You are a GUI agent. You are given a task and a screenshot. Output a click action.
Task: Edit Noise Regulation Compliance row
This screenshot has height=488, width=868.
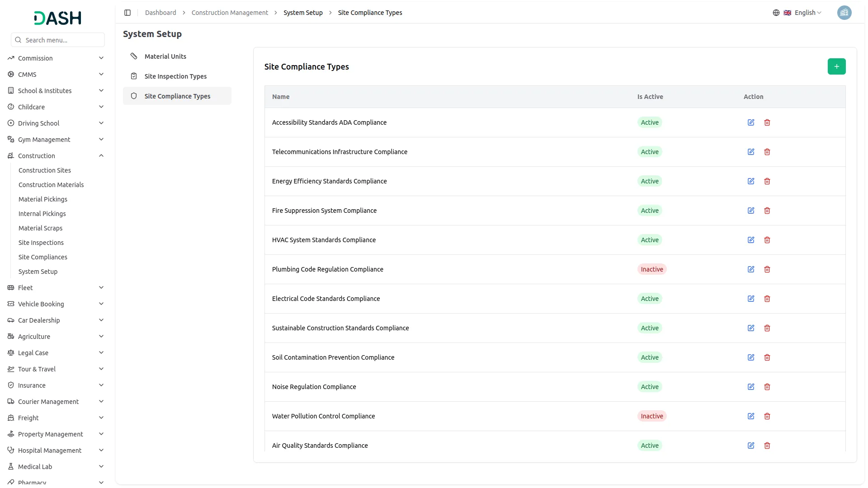click(751, 387)
